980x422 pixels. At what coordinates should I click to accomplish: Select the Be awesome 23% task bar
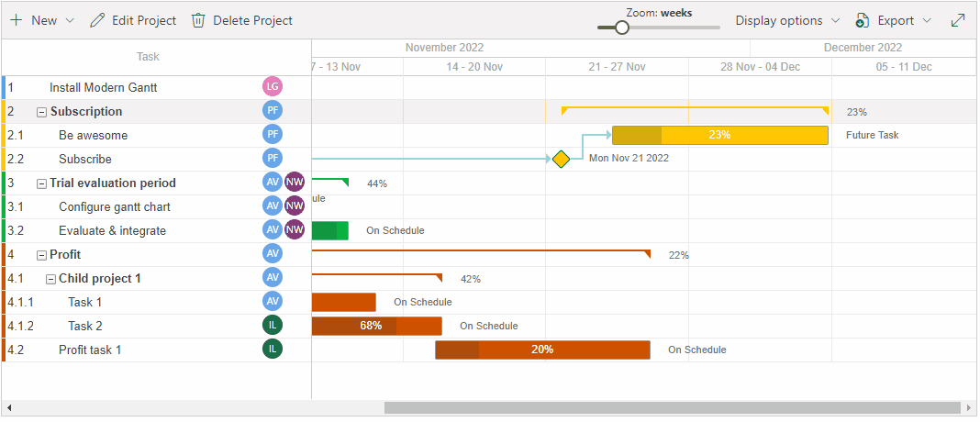[719, 135]
